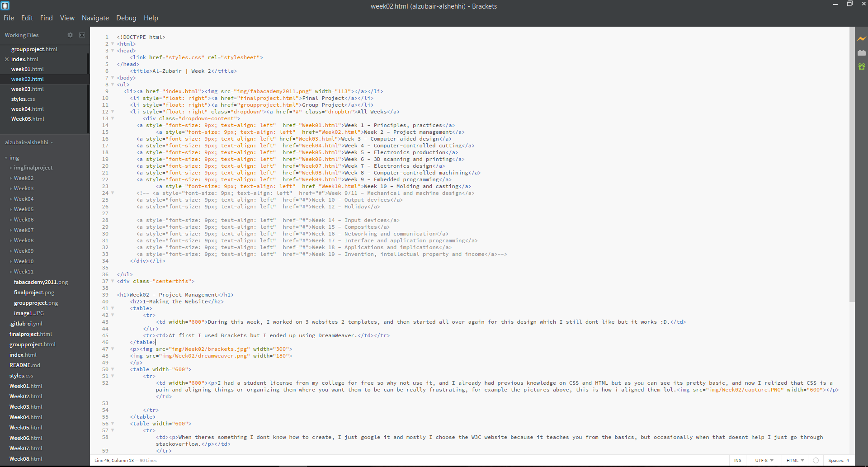Image resolution: width=868 pixels, height=467 pixels.
Task: Open the alzubair-alshehhi project dropdown
Action: click(x=29, y=142)
